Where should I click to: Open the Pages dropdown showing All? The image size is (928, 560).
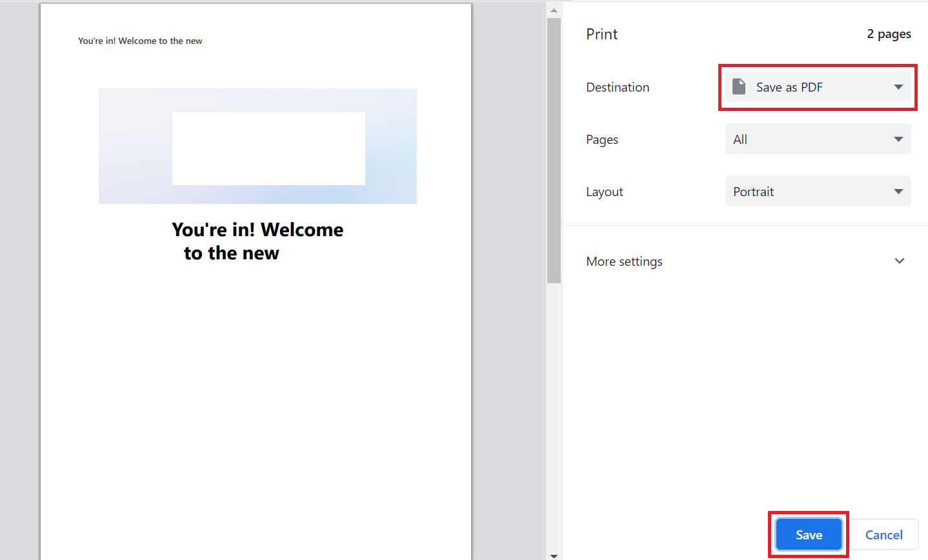click(818, 139)
